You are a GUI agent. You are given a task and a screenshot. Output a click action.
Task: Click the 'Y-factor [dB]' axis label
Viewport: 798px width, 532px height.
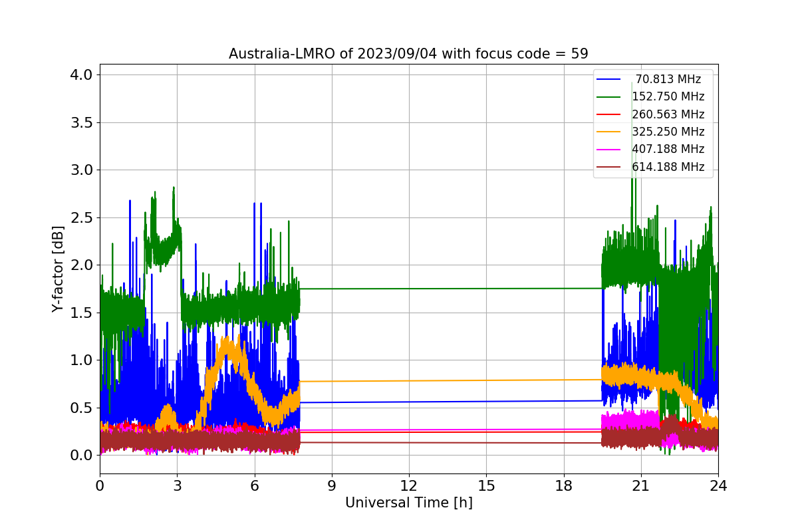pos(59,269)
